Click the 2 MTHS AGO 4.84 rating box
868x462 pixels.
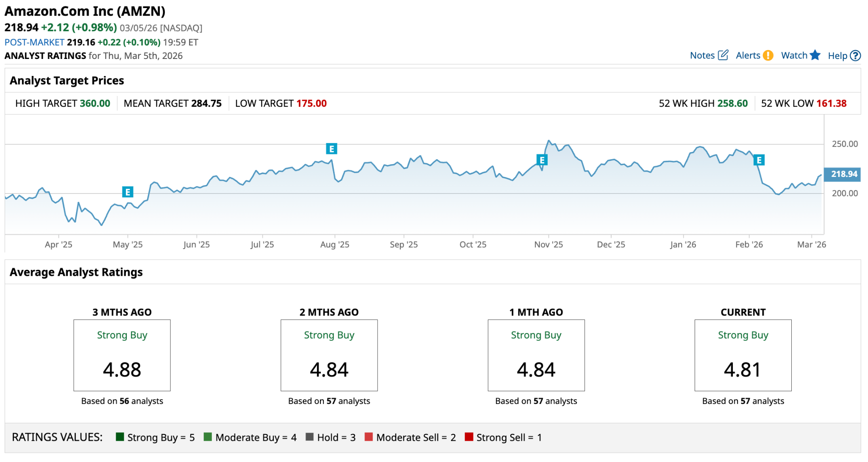click(329, 355)
